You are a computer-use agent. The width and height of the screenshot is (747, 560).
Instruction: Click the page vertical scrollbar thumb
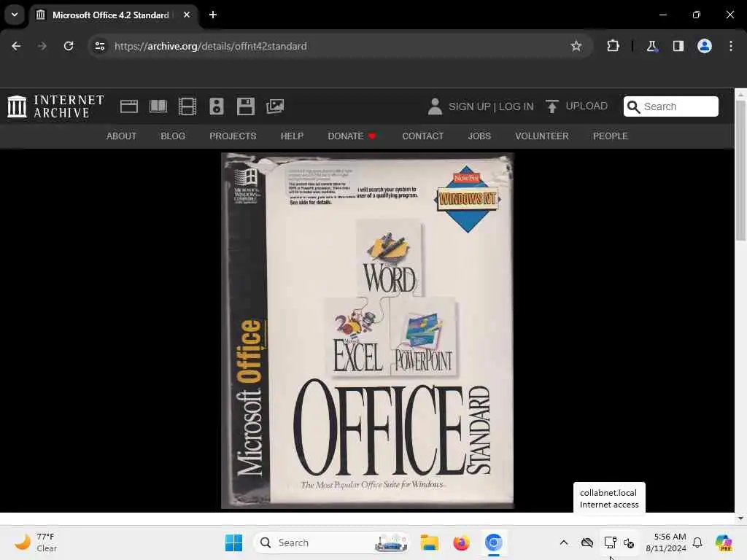coord(740,171)
